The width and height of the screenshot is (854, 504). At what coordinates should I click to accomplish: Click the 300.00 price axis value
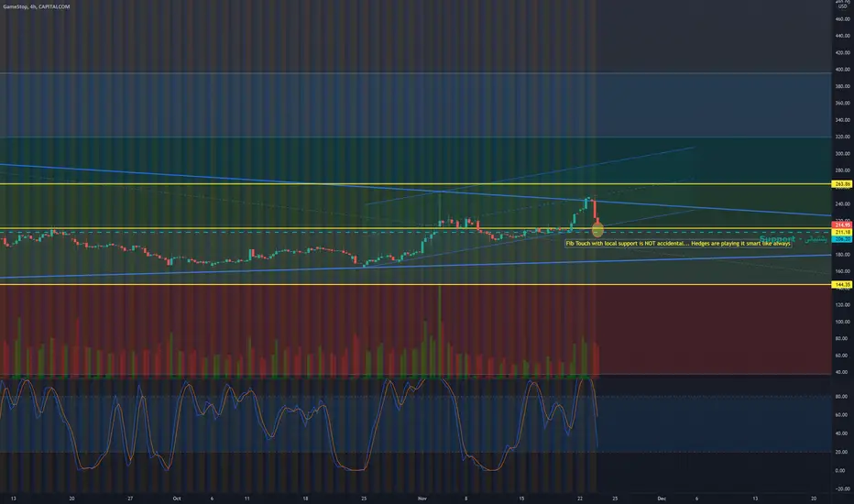tap(842, 154)
